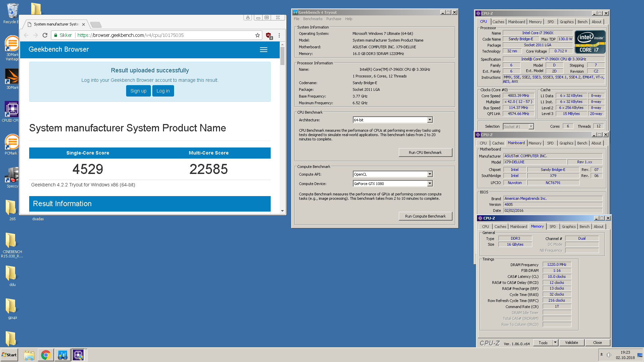Open the Benchmarks menu in Geekbench 4

313,19
